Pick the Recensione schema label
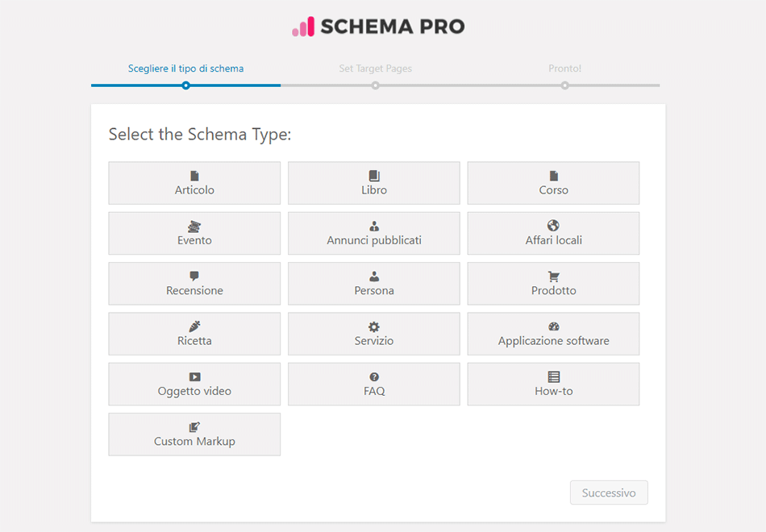Viewport: 766px width, 532px height. tap(194, 291)
